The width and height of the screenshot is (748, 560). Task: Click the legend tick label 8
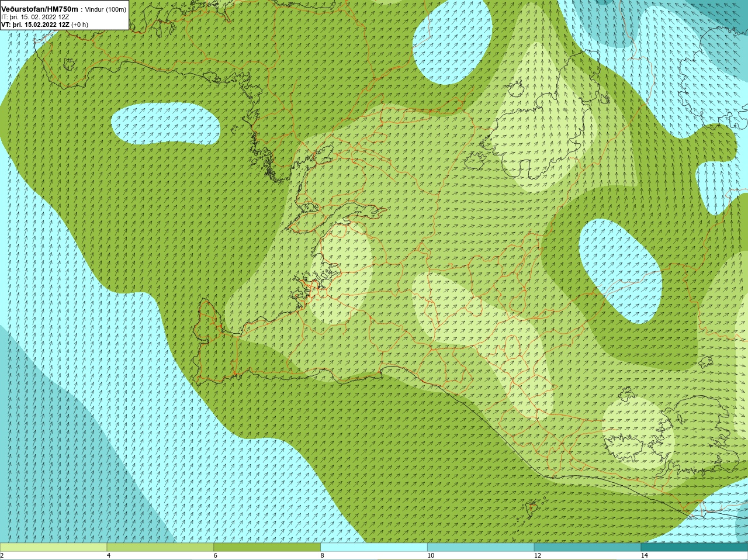323,555
